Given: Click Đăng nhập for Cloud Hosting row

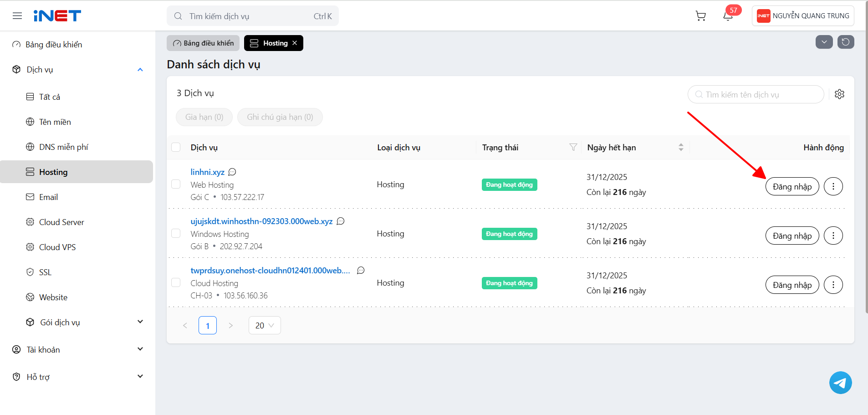Looking at the screenshot, I should [792, 285].
